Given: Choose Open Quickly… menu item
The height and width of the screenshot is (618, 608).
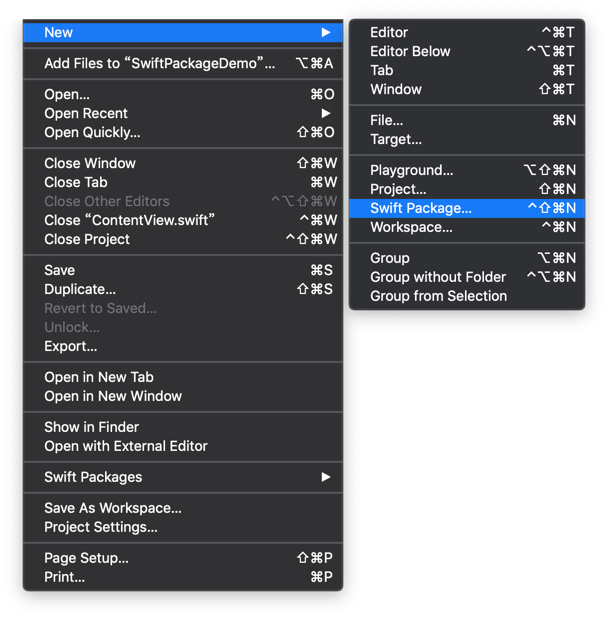Looking at the screenshot, I should pos(183,132).
